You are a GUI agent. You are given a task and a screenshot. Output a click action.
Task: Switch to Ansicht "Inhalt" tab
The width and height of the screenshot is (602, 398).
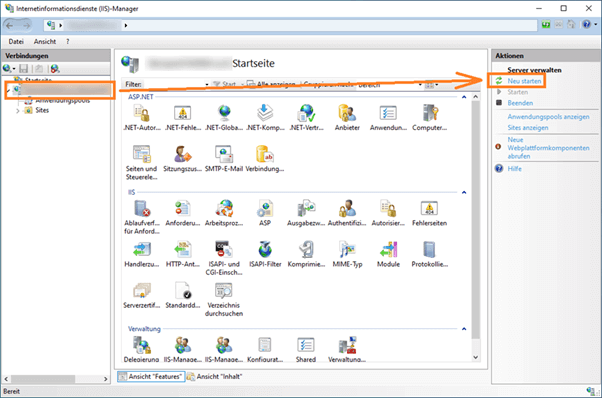[215, 377]
